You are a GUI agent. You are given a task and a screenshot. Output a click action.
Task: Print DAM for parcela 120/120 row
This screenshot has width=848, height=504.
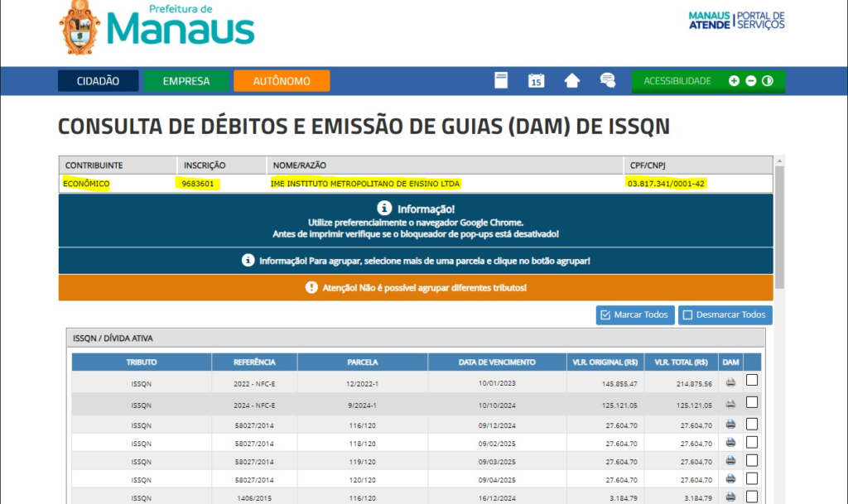pos(730,479)
